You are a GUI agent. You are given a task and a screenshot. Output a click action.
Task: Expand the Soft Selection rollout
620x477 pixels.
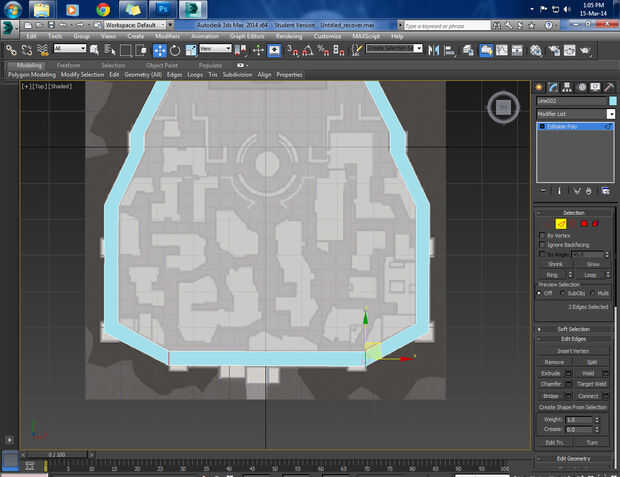pos(574,329)
